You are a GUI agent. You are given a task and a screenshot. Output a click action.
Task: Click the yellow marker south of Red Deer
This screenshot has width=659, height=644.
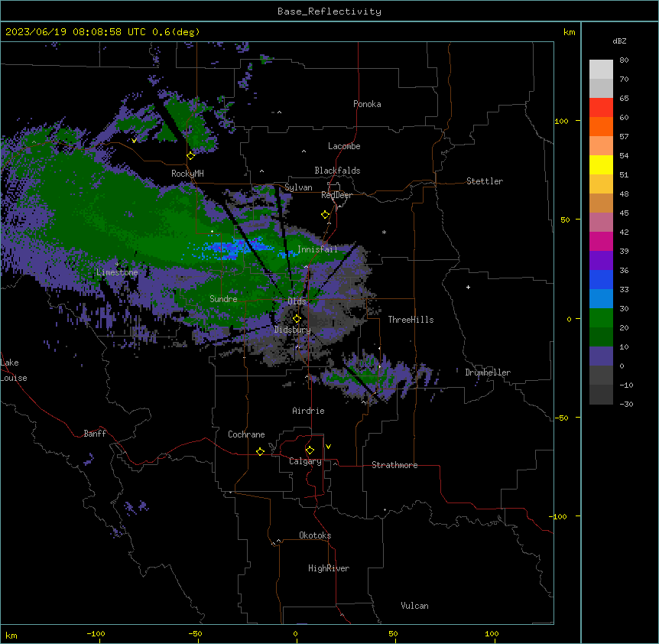point(326,215)
